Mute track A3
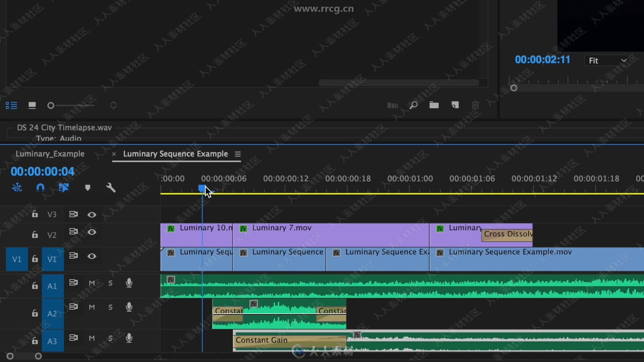Screen dimensions: 644x362 coord(92,338)
